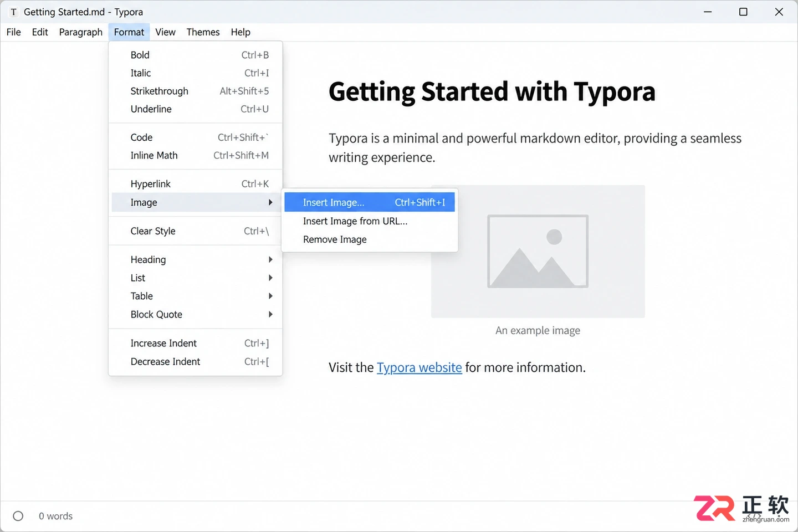Choose Italic in the Format menu

[x=196, y=73]
